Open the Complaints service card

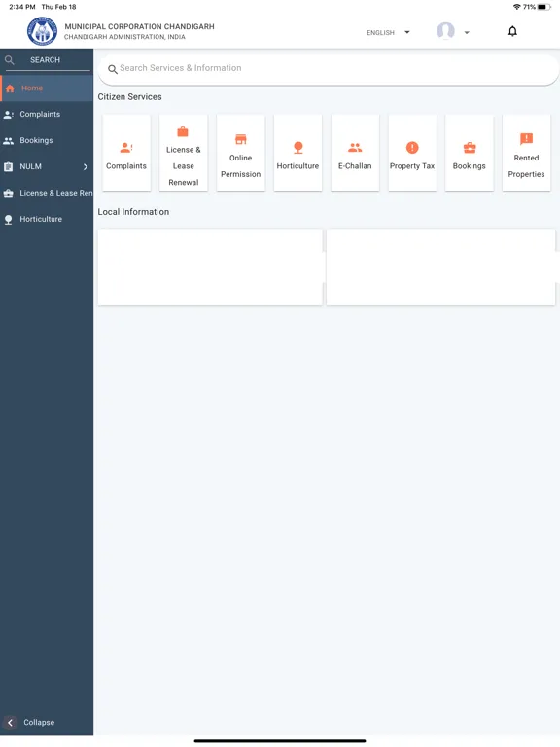[126, 153]
